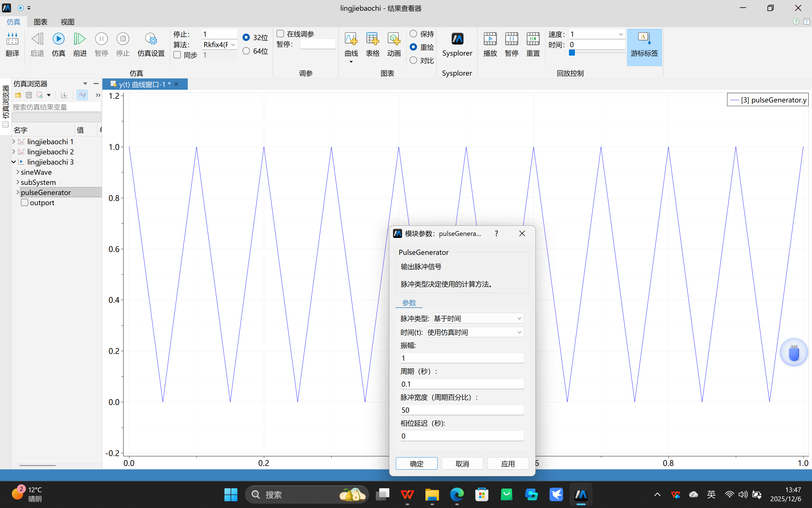Switch to the 图表 ribbon tab

click(x=41, y=22)
